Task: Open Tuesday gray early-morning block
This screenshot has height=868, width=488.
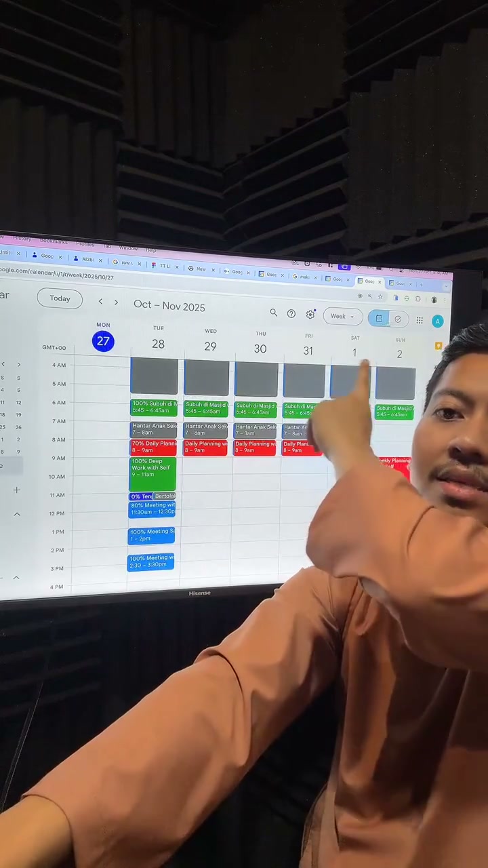Action: 155,377
